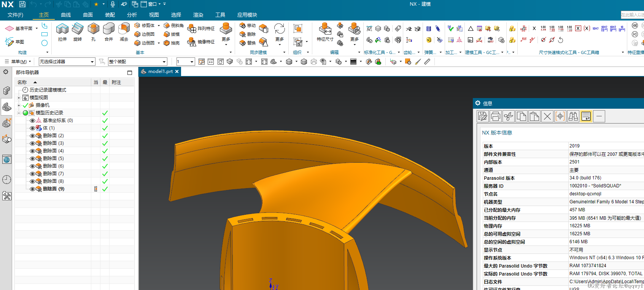
Task: Switch to the 曲面 ribbon tab
Action: click(88, 15)
